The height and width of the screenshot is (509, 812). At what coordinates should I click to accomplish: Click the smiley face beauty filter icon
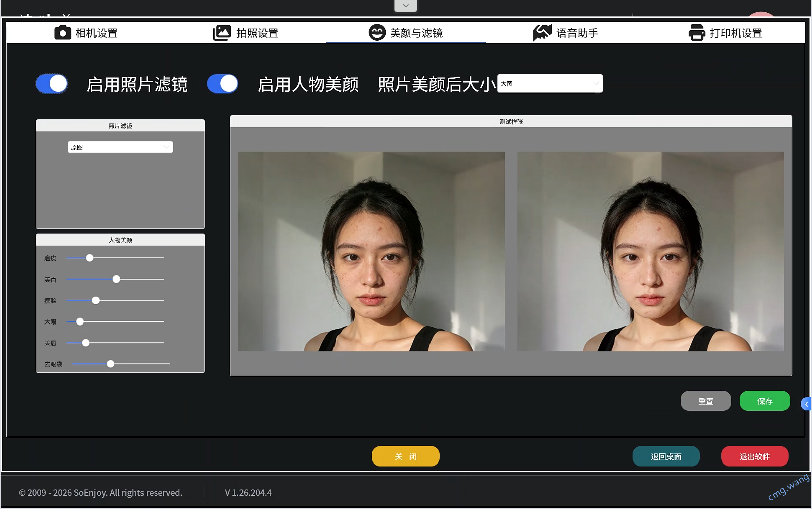click(377, 33)
